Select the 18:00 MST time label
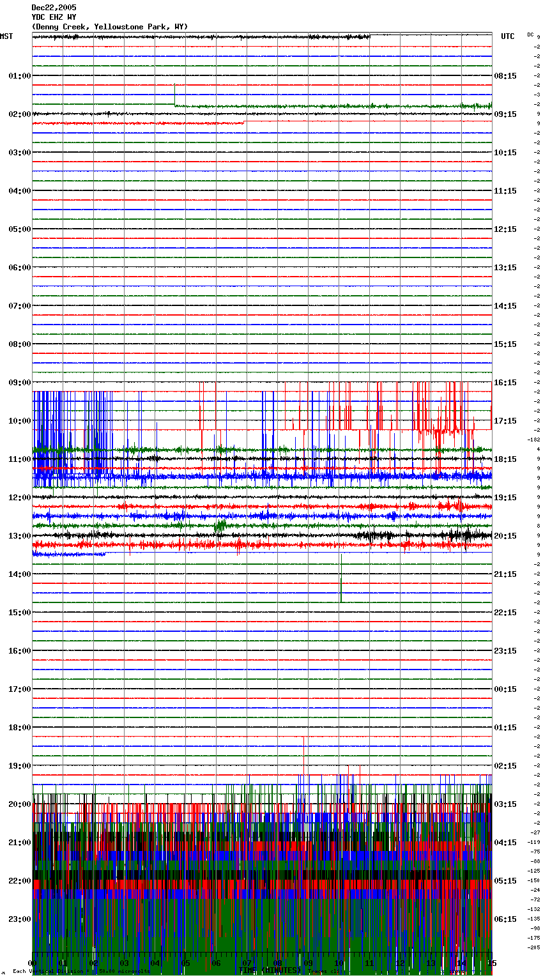543x980 pixels. click(x=20, y=728)
